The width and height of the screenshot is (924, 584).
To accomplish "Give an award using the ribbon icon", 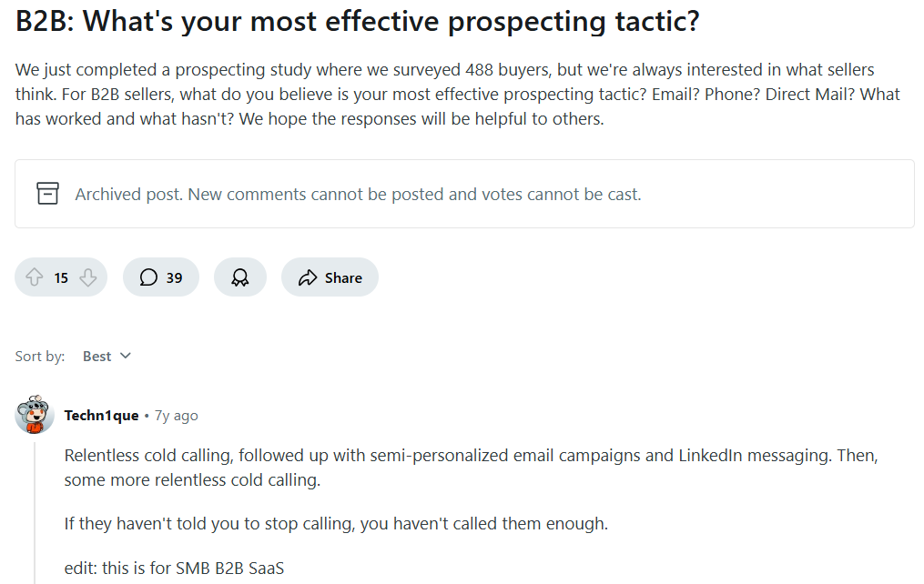I will [x=239, y=277].
